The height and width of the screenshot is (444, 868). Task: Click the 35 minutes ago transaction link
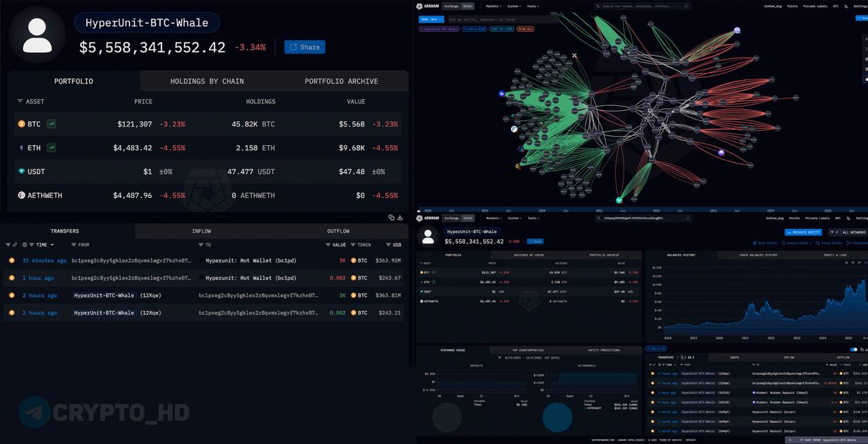pos(44,260)
